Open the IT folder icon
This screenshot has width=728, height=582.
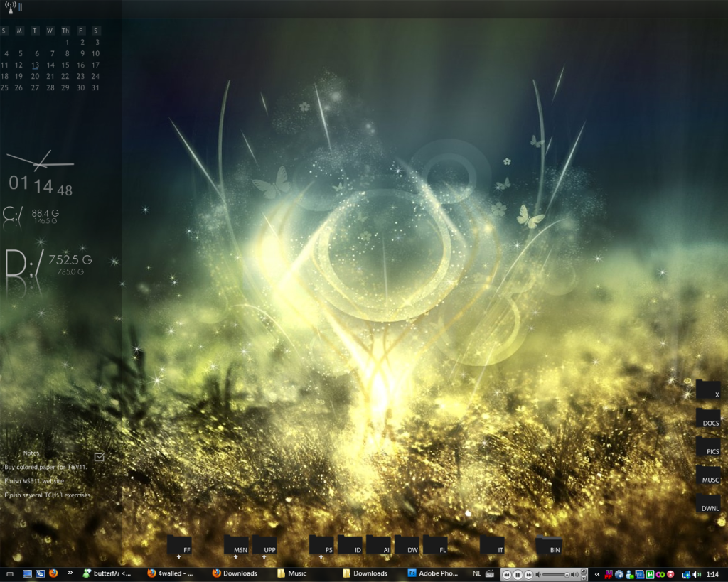coord(492,545)
